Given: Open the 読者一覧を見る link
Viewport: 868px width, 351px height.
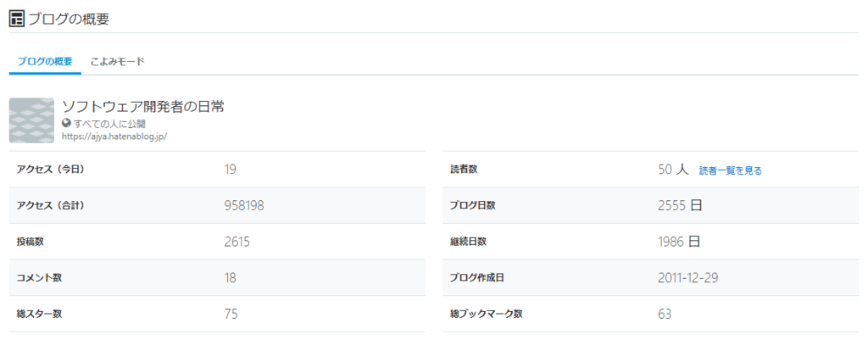Looking at the screenshot, I should 731,170.
